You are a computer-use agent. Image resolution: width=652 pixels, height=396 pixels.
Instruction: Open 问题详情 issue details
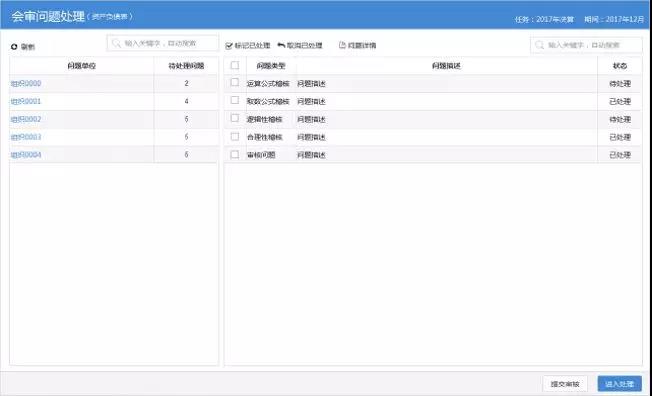click(x=358, y=45)
